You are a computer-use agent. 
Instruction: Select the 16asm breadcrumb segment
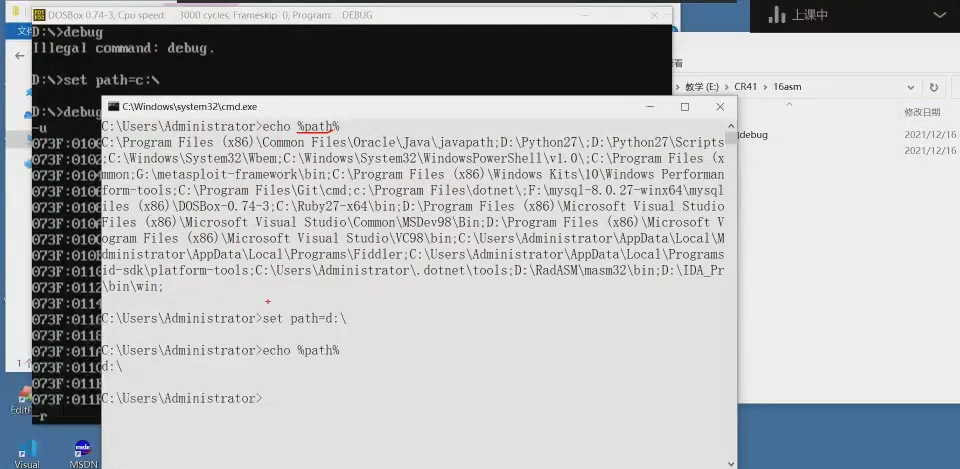tap(787, 87)
